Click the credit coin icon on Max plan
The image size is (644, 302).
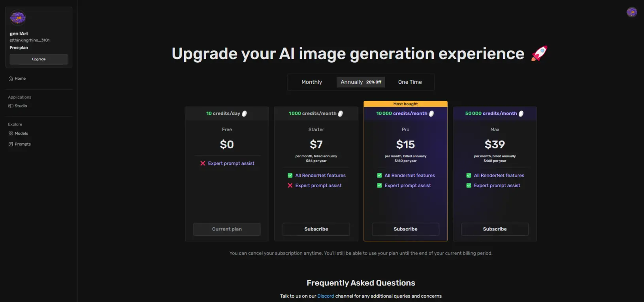tap(521, 114)
